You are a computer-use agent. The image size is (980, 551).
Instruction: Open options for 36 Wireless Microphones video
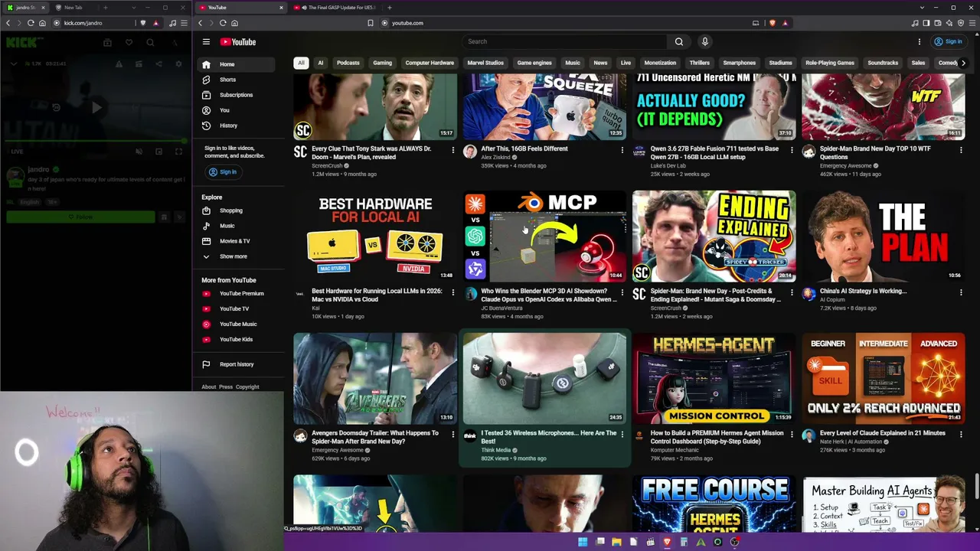point(622,435)
